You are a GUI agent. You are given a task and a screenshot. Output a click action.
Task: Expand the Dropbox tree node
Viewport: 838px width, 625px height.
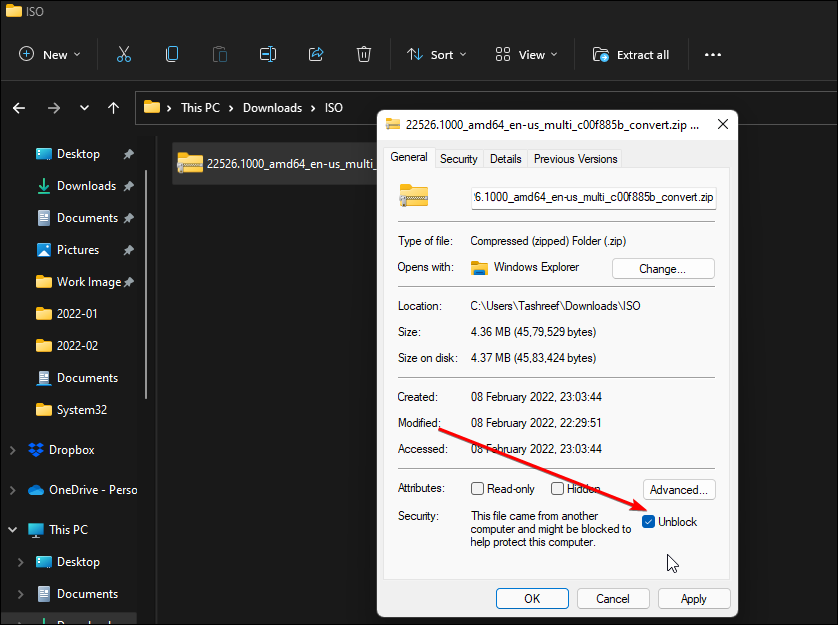(x=13, y=450)
